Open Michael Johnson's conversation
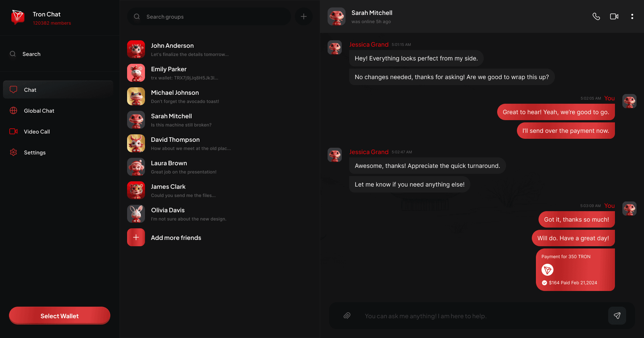This screenshot has height=338, width=644. 220,96
